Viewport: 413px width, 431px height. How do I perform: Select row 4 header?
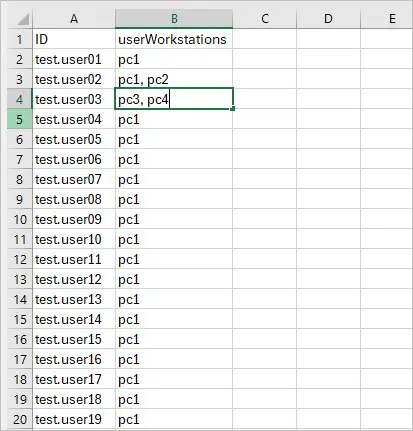[20, 99]
